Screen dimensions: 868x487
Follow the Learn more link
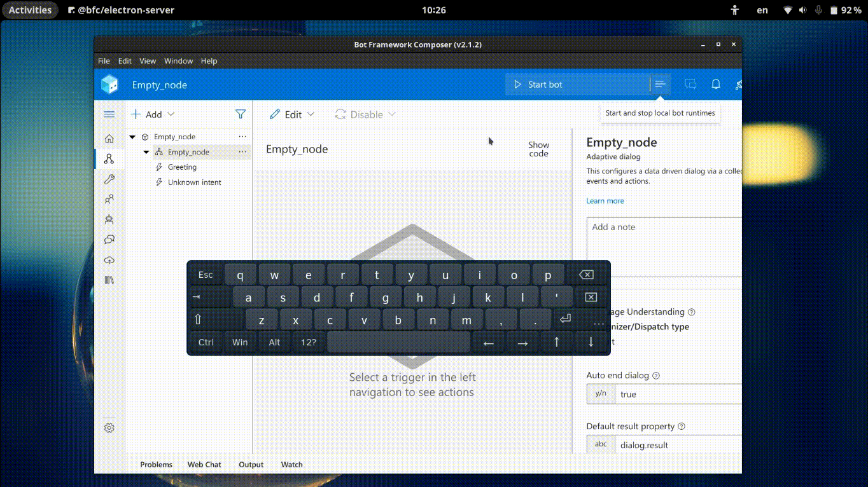click(x=605, y=201)
